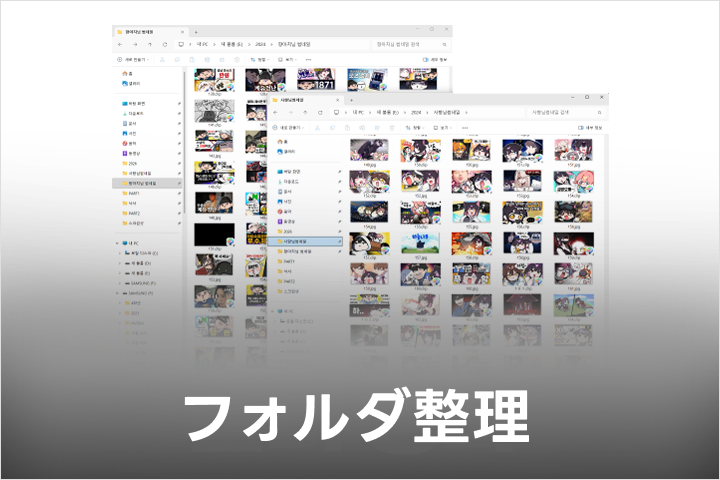Go up one folder in rear window
The height and width of the screenshot is (480, 720).
150,45
